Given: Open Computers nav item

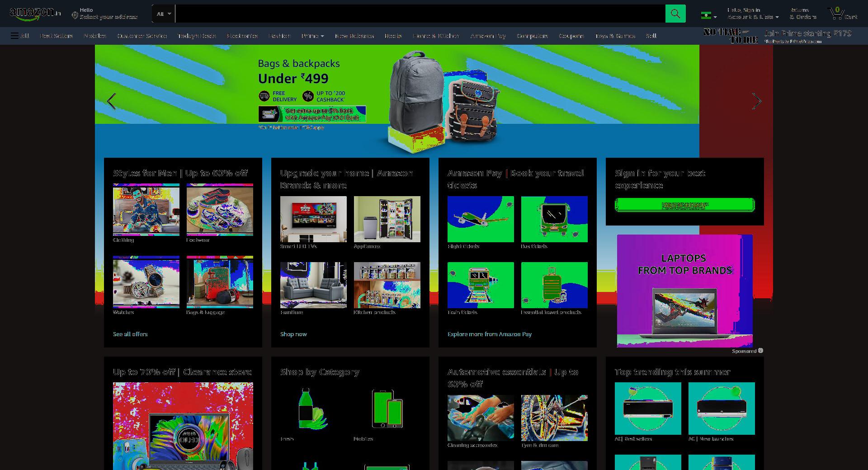Looking at the screenshot, I should click(532, 36).
